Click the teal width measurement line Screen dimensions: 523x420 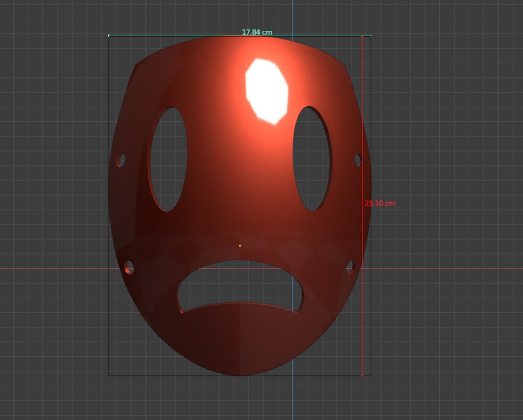(184, 35)
